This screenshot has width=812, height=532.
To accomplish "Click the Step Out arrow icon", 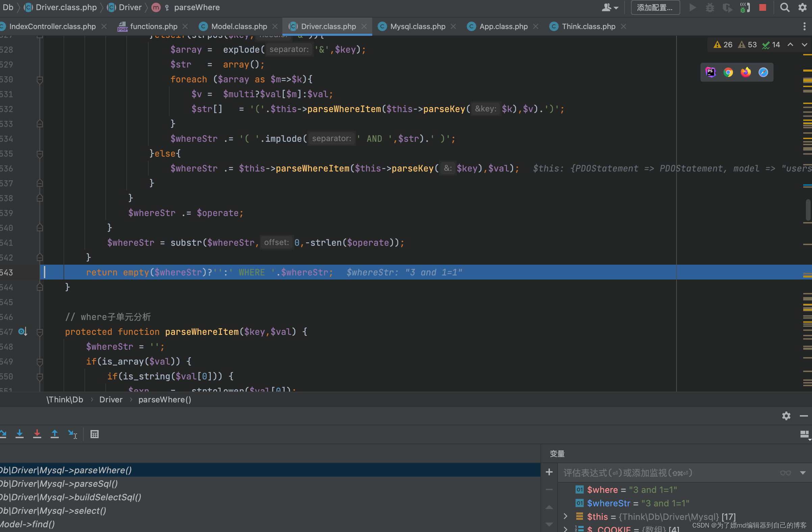I will 55,434.
